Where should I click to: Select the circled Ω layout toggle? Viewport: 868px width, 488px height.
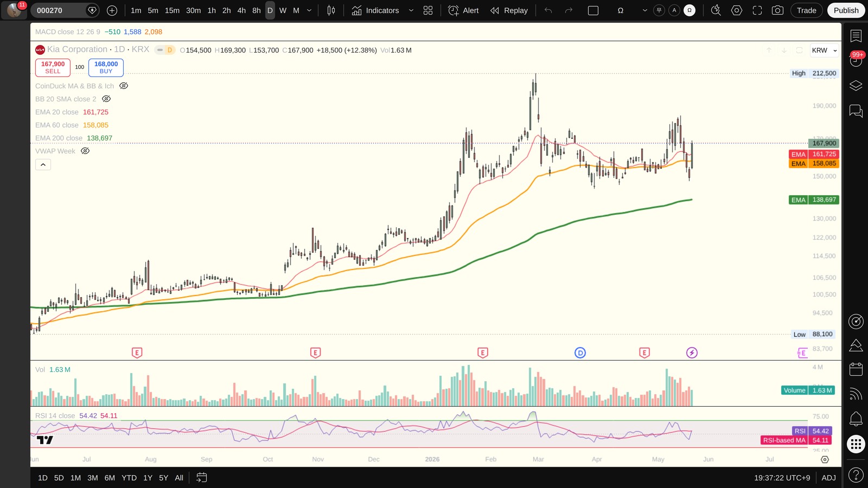690,10
